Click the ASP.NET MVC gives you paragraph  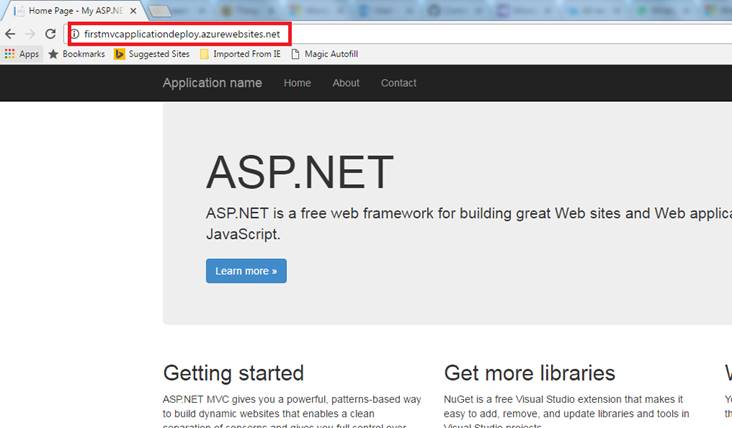(x=292, y=413)
